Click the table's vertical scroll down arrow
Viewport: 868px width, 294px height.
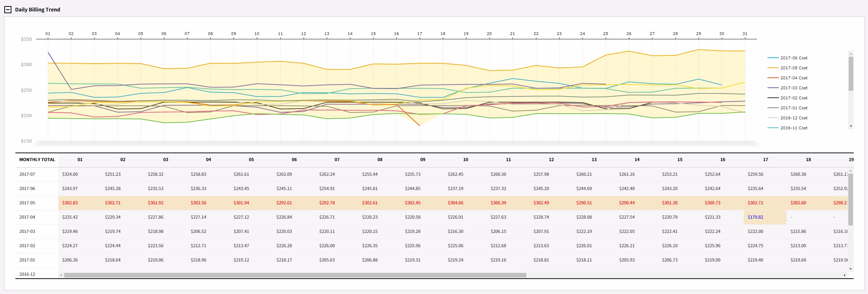851,269
